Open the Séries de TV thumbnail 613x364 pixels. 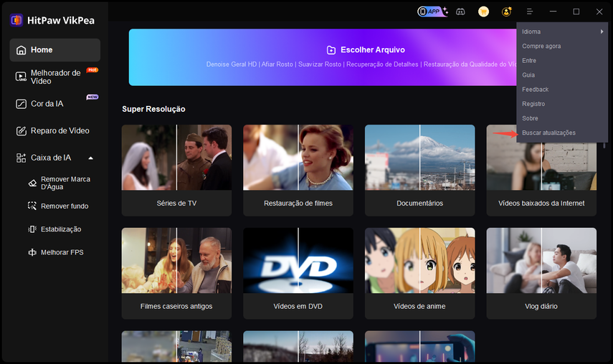point(176,158)
